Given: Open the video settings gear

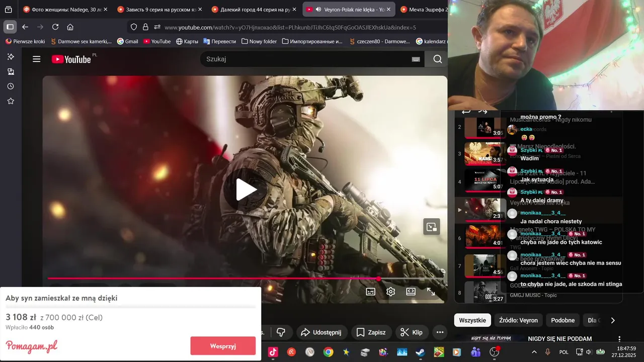Looking at the screenshot, I should [x=390, y=292].
